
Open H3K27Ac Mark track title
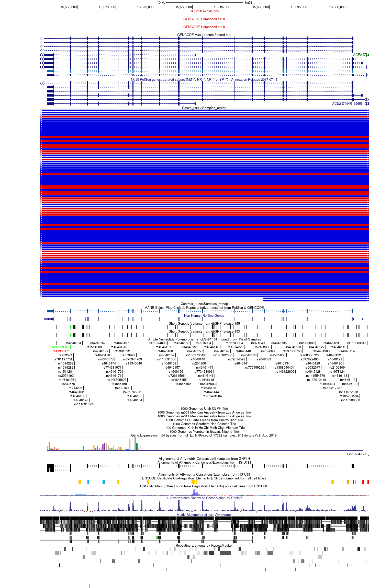204,486
